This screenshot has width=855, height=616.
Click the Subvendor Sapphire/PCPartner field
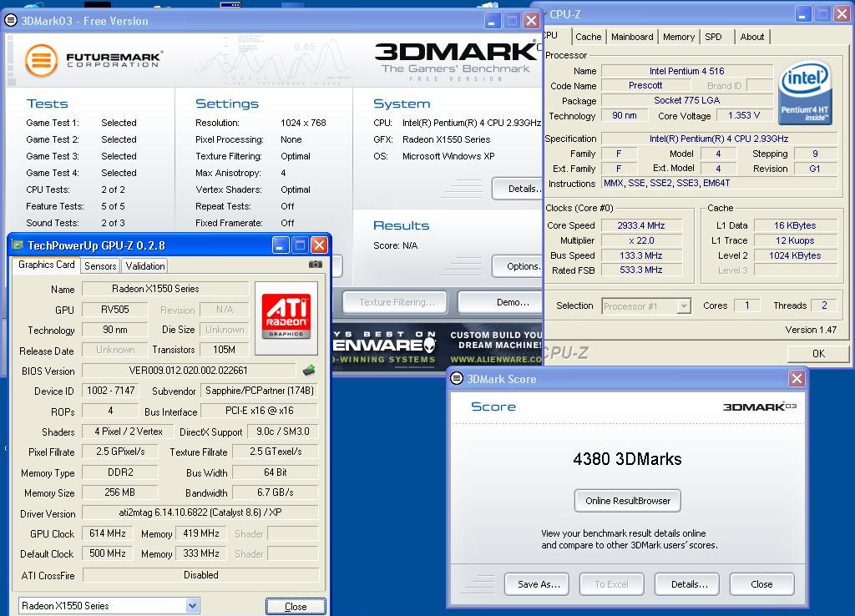click(260, 391)
